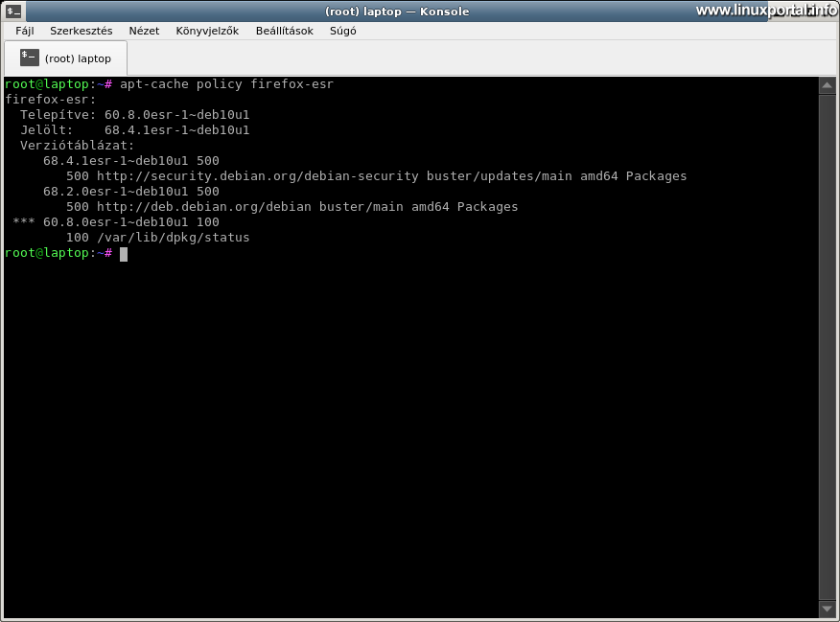Open the Fájl menu
Screen dimensions: 840x622
pos(24,31)
